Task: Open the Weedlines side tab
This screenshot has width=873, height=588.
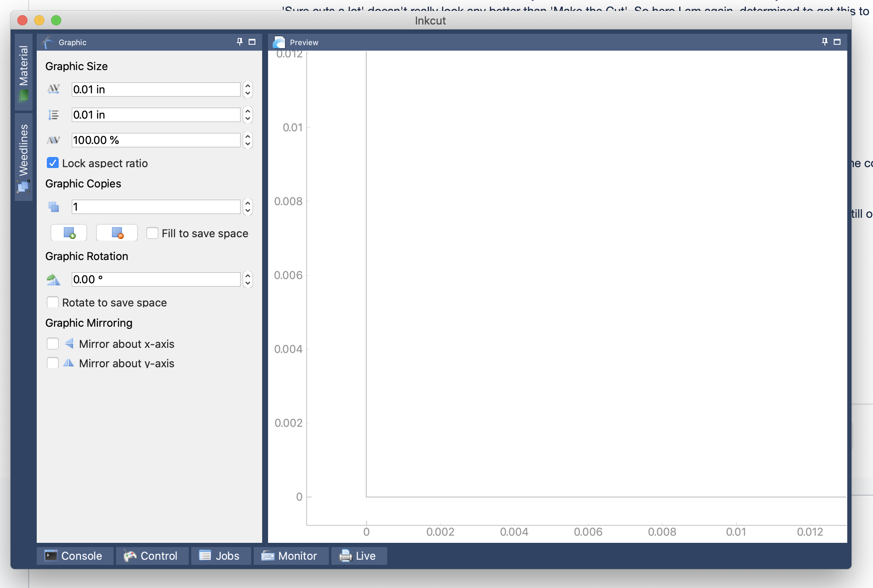Action: (x=24, y=156)
